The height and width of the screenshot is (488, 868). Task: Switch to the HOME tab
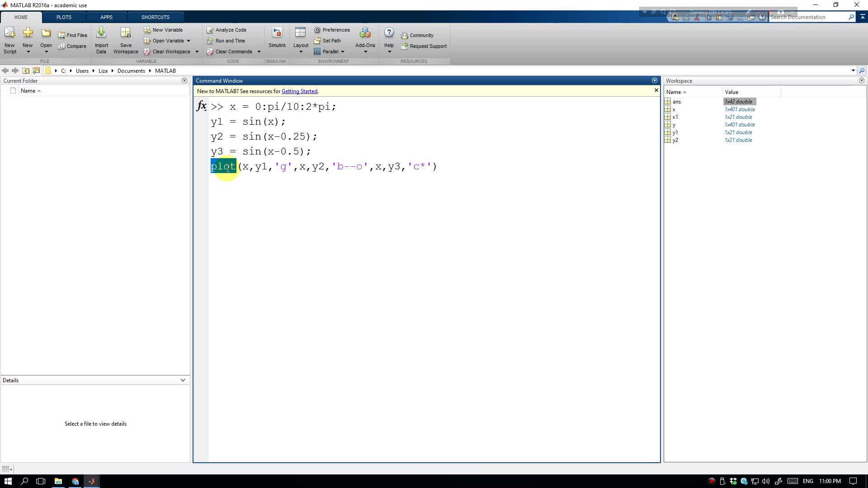point(21,17)
